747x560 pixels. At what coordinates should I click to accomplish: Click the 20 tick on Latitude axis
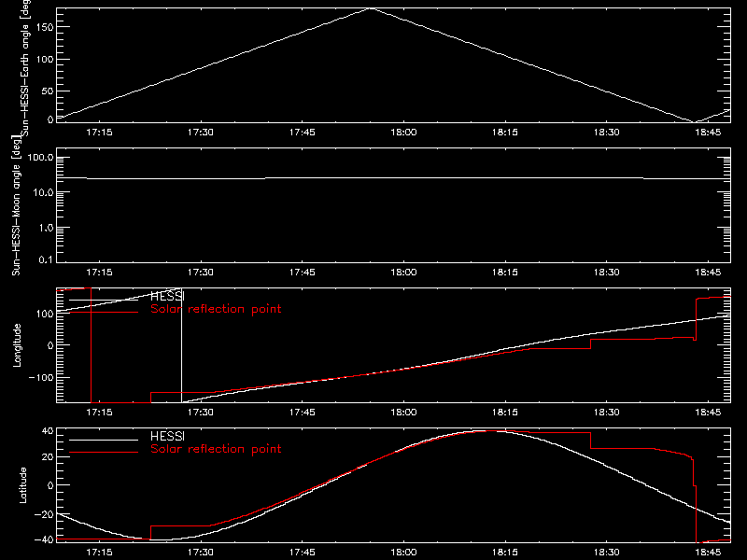click(x=48, y=457)
